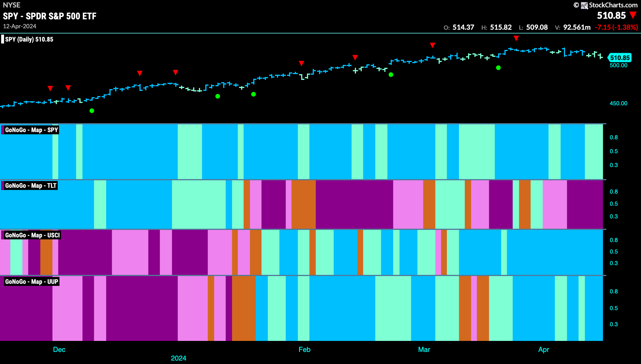641x364 pixels.
Task: Click the red down arrow beside price 510.85
Action: click(x=633, y=15)
